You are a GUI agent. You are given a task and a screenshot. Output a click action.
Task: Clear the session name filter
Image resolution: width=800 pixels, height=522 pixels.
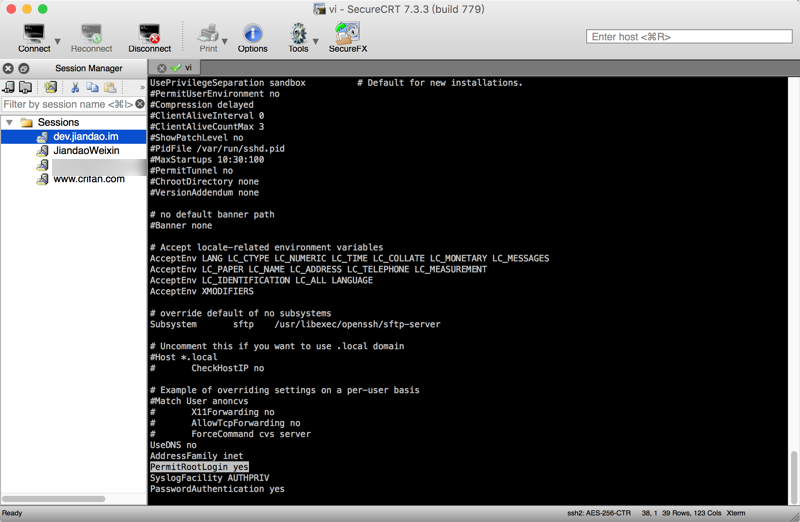pyautogui.click(x=140, y=104)
